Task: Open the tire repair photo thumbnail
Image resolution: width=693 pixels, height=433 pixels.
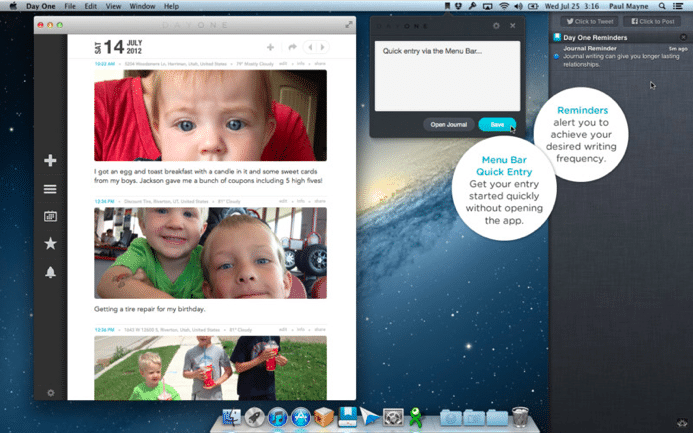Action: [210, 254]
